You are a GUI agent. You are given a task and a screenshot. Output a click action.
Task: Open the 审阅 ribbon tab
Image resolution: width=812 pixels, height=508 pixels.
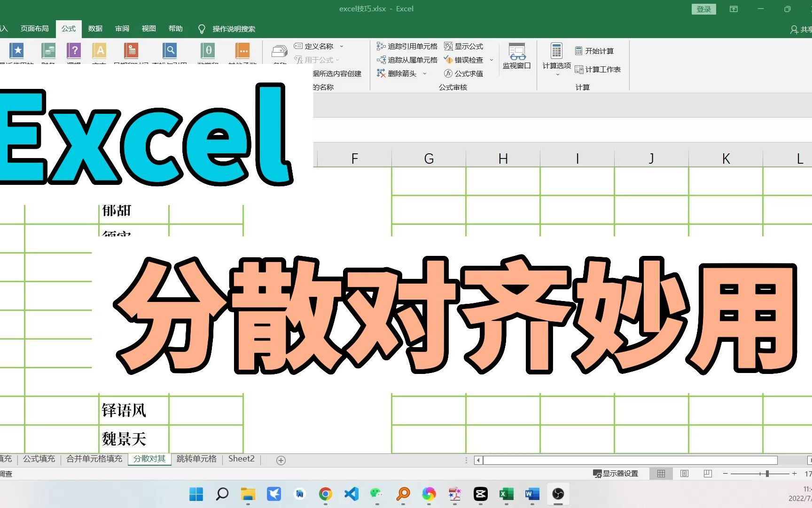coord(122,29)
